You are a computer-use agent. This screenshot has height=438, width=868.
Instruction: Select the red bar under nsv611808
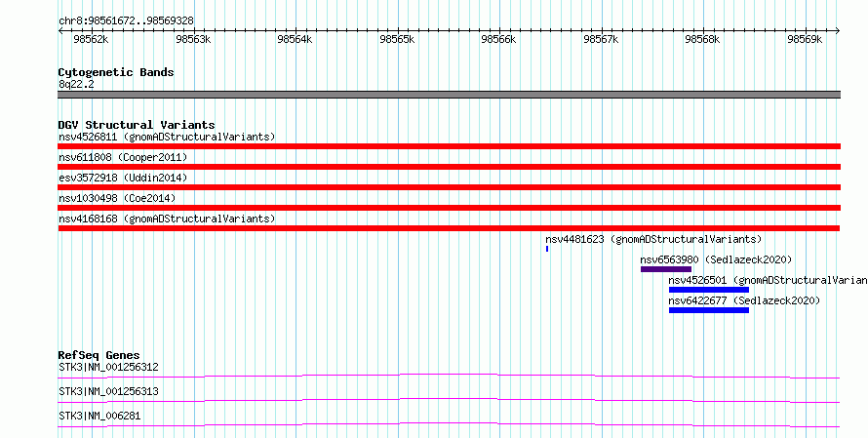(449, 167)
